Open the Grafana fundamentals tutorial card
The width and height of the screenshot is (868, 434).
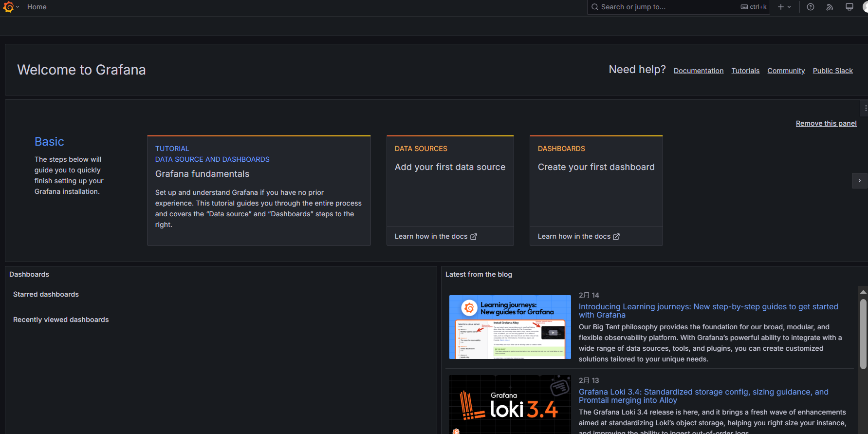pos(259,190)
